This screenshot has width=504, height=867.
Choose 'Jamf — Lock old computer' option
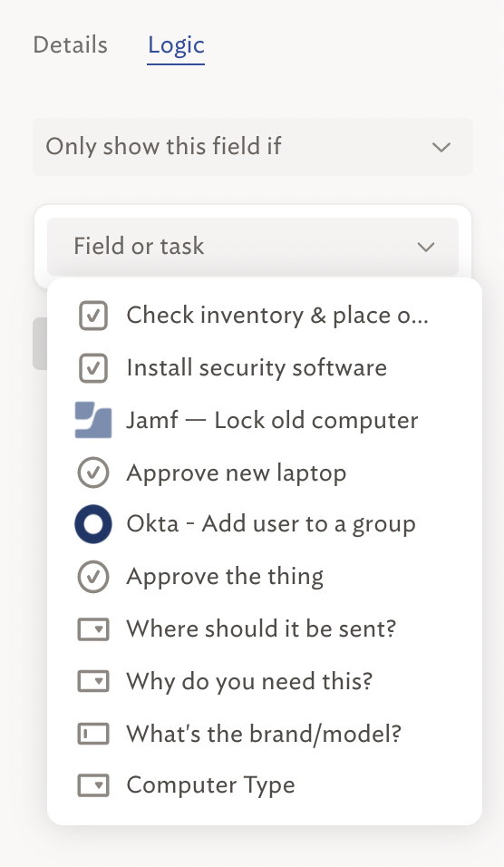tap(264, 420)
